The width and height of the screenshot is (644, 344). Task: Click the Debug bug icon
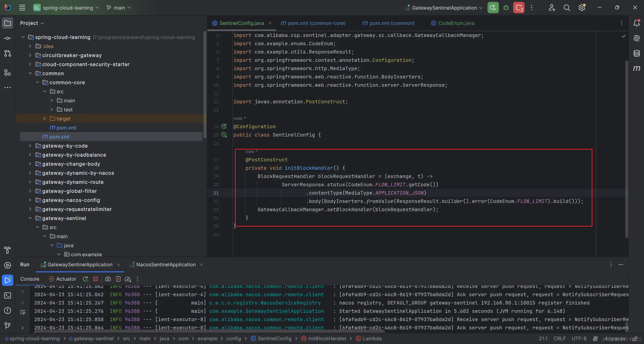(506, 8)
